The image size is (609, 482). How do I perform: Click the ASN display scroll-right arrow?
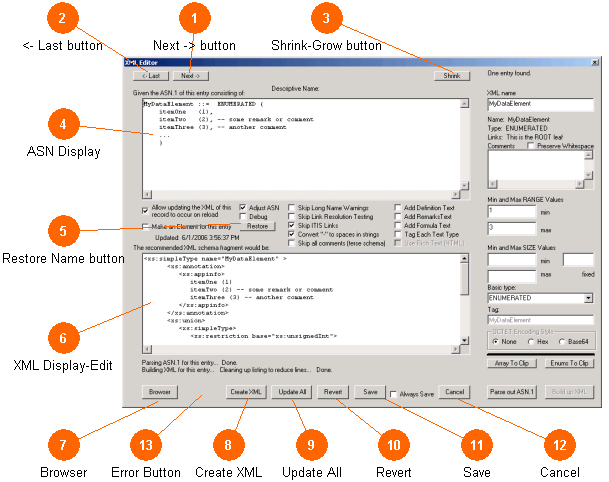click(x=456, y=194)
